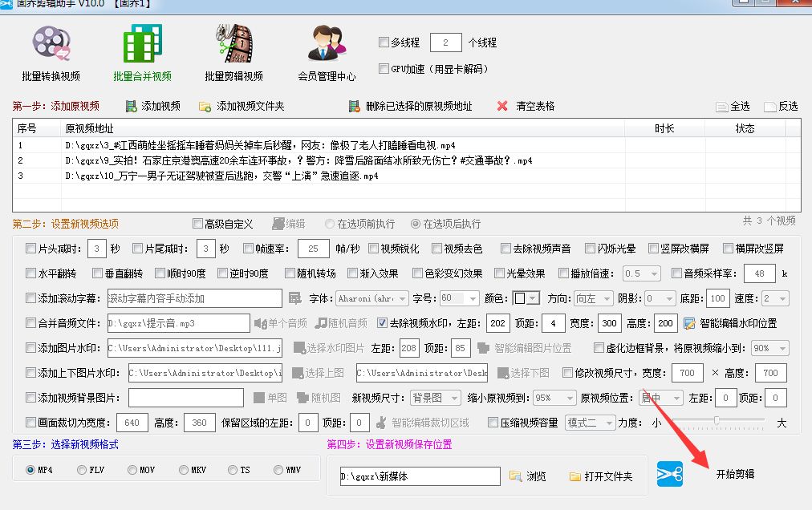Screen dimensions: 812x510
Task: Open the 方向 向左 dropdown
Action: (x=594, y=298)
